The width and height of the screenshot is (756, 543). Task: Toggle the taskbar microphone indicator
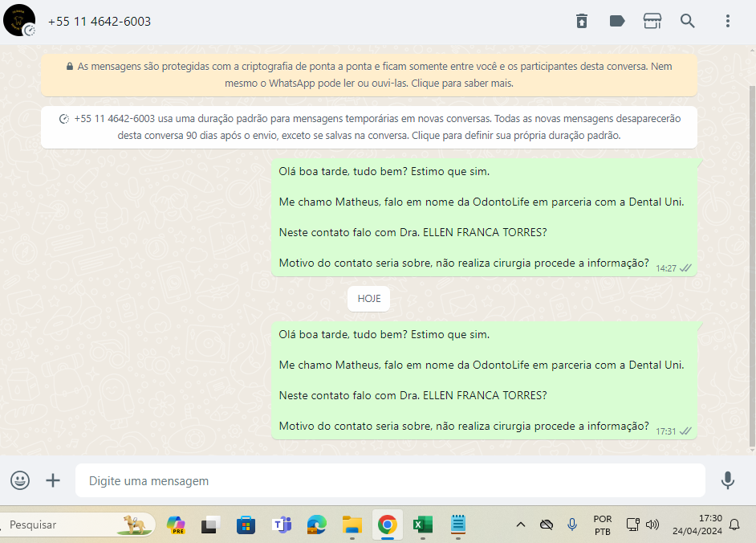coord(572,525)
